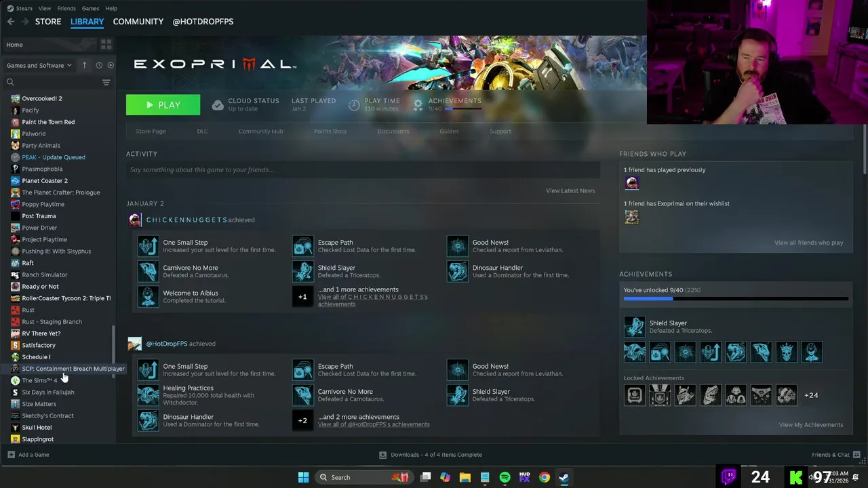Open Chrome from the taskbar
The image size is (868, 488).
pos(544,477)
